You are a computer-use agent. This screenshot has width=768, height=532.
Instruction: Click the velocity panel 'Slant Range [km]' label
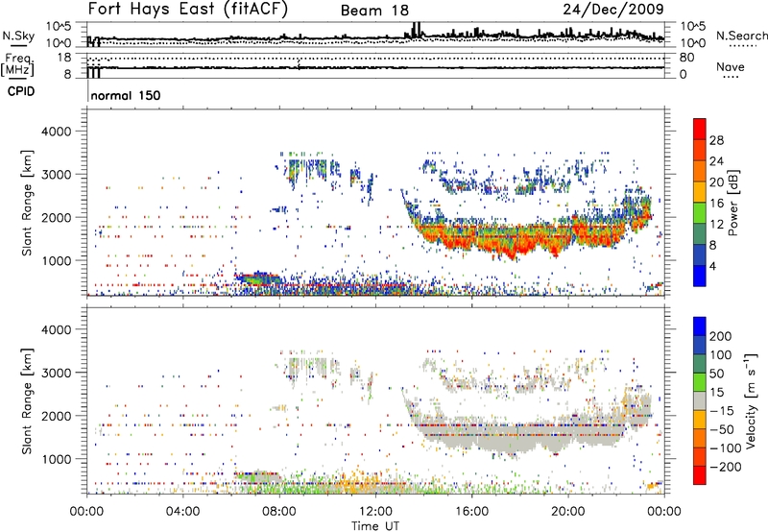[x=27, y=401]
